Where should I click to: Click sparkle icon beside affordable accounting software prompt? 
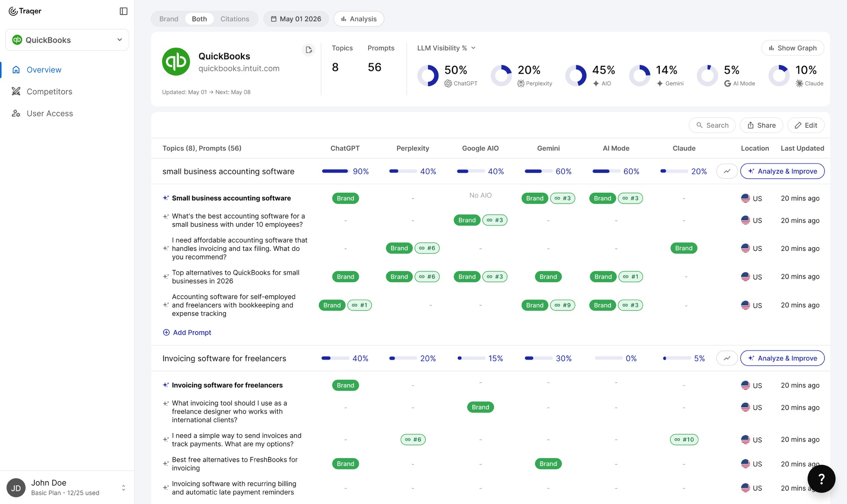point(165,248)
